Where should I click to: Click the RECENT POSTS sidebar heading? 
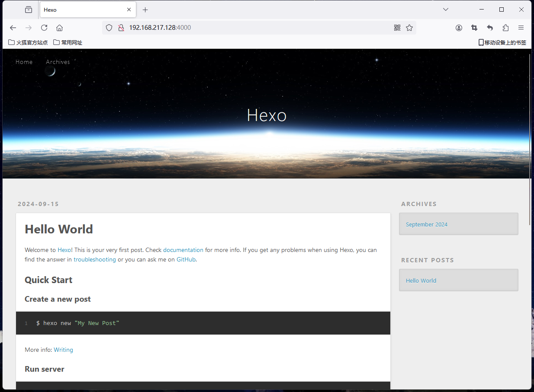point(428,260)
